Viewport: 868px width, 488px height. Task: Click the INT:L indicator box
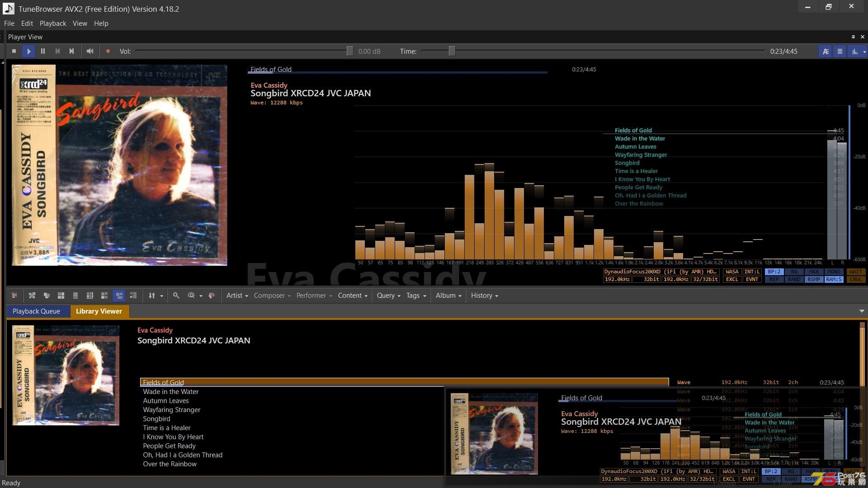click(x=752, y=272)
